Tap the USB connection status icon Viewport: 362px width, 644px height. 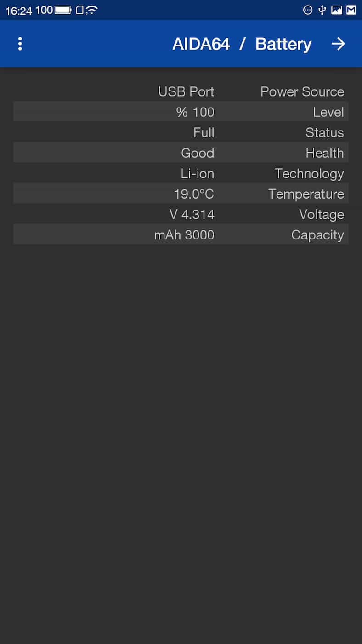322,10
